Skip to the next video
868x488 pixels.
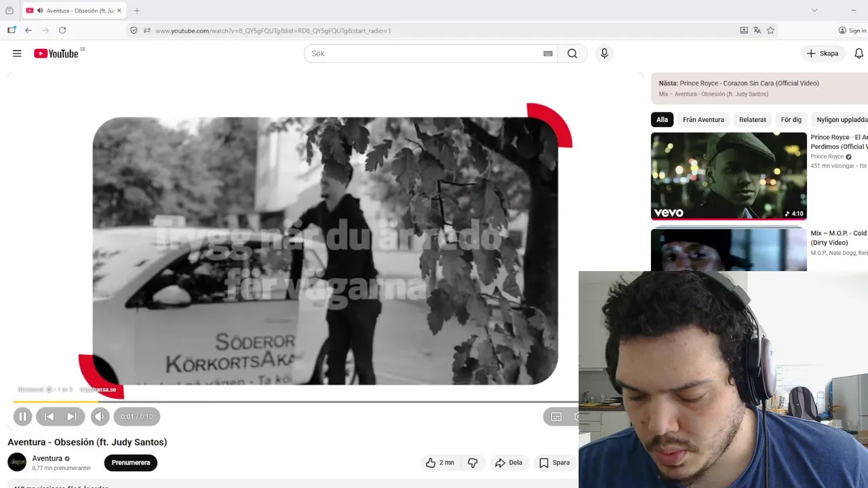pos(71,417)
